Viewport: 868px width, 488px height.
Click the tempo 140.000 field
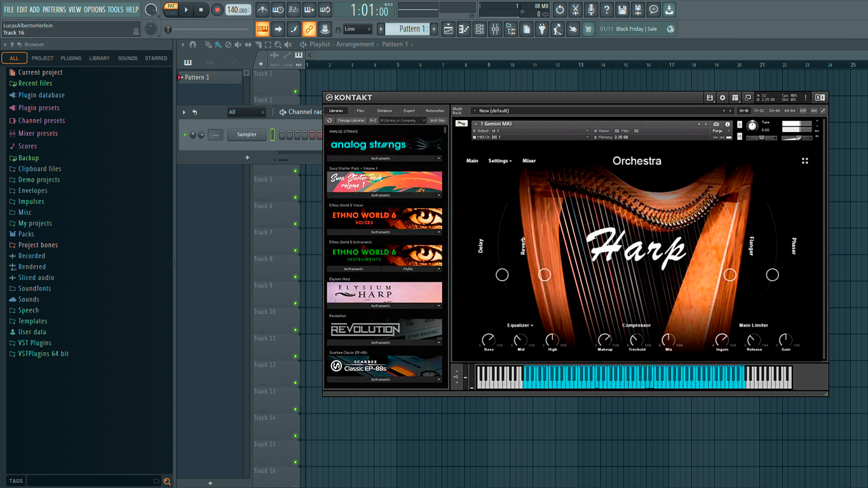[238, 10]
